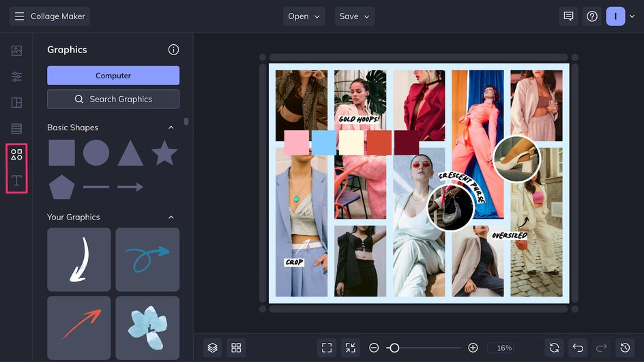
Task: Add the circle basic shape
Action: click(x=96, y=153)
